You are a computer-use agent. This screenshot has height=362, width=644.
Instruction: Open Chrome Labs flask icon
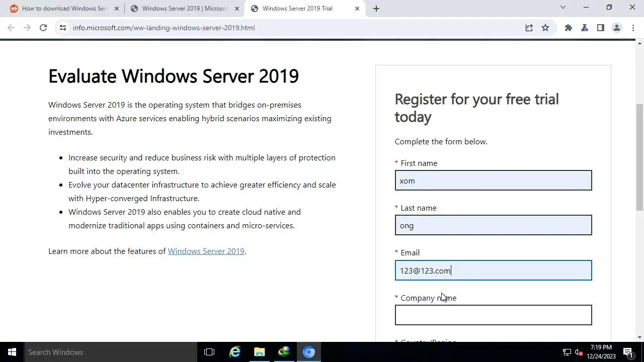585,28
